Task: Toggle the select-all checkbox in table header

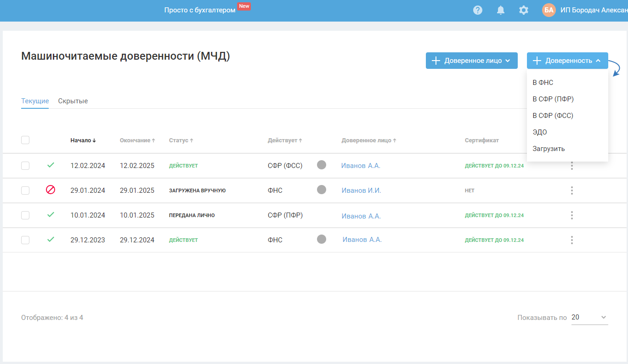Action: click(25, 140)
